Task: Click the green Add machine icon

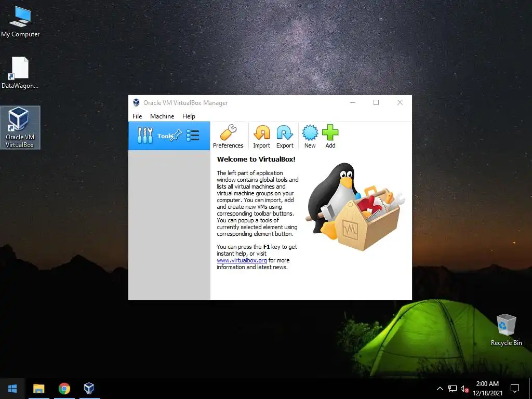Action: [330, 137]
